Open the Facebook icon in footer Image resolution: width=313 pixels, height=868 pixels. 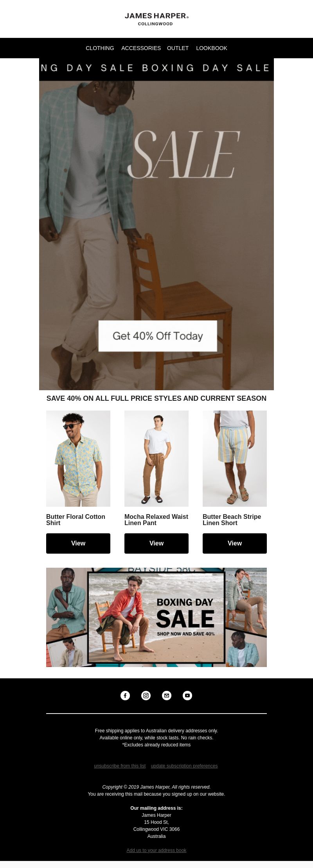[x=125, y=696]
